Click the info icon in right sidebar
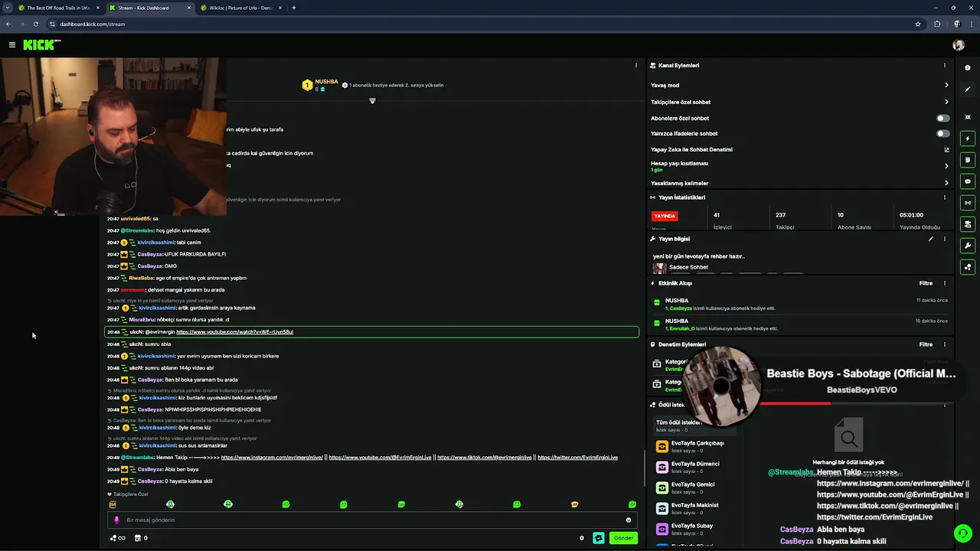This screenshot has width=980, height=551. [968, 68]
